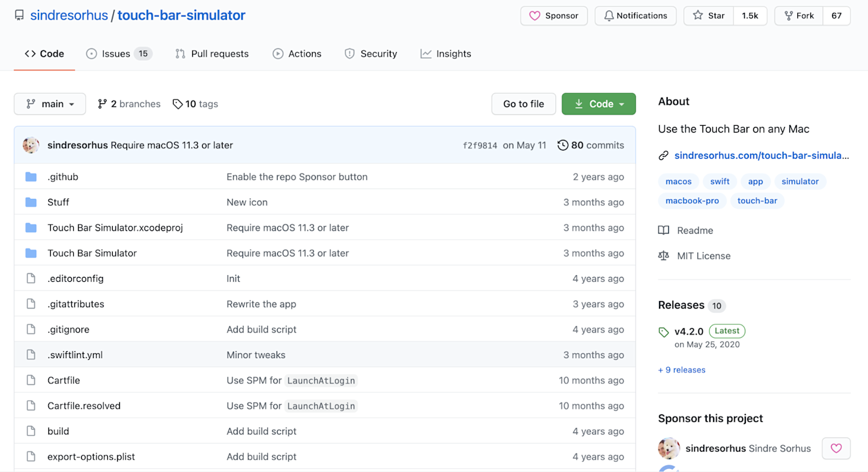Select the app topic tag
This screenshot has height=472, width=868.
coord(755,181)
